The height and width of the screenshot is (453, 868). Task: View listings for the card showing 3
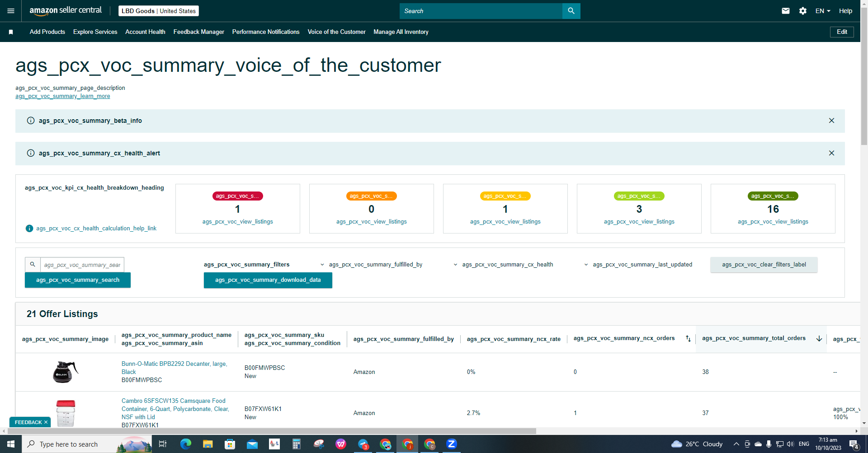coord(639,222)
